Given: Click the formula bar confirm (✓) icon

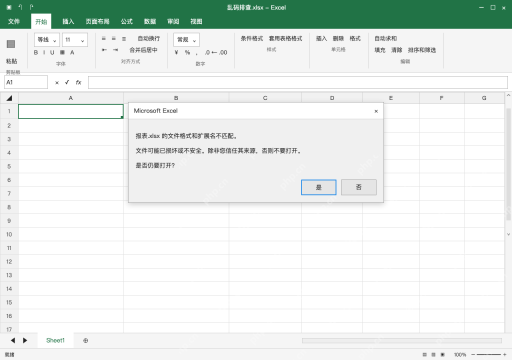Looking at the screenshot, I should pyautogui.click(x=67, y=82).
